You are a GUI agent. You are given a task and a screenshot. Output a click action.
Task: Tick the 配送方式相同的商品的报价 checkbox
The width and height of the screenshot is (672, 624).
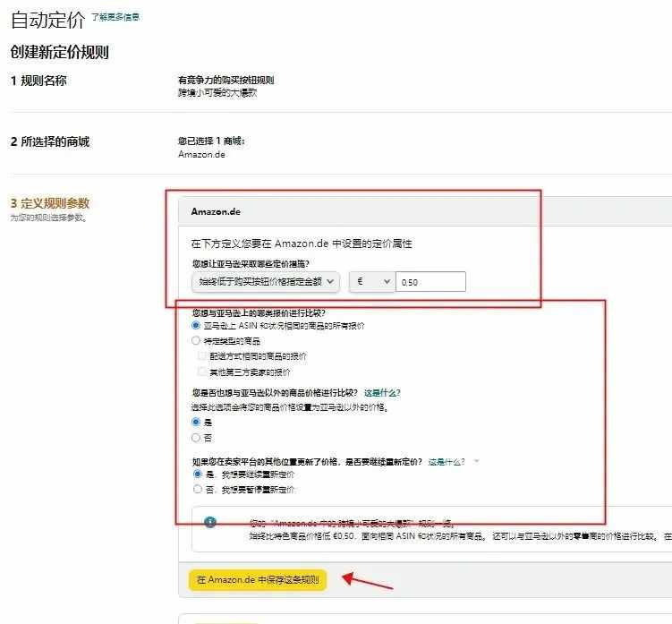coord(202,356)
